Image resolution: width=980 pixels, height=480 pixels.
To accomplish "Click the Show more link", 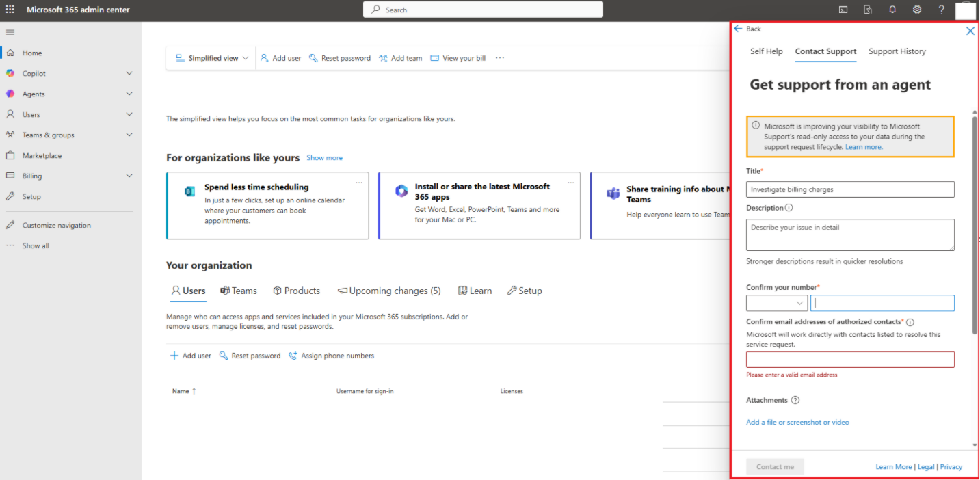I will pyautogui.click(x=324, y=158).
